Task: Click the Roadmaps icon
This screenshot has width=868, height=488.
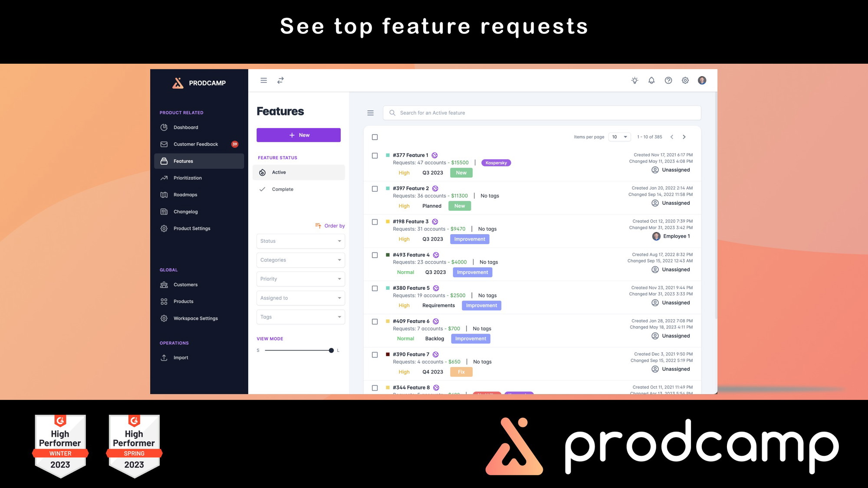Action: [x=164, y=194]
